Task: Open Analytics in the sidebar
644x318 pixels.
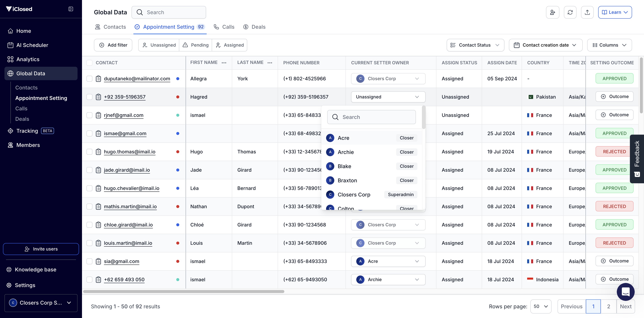Action: point(28,59)
